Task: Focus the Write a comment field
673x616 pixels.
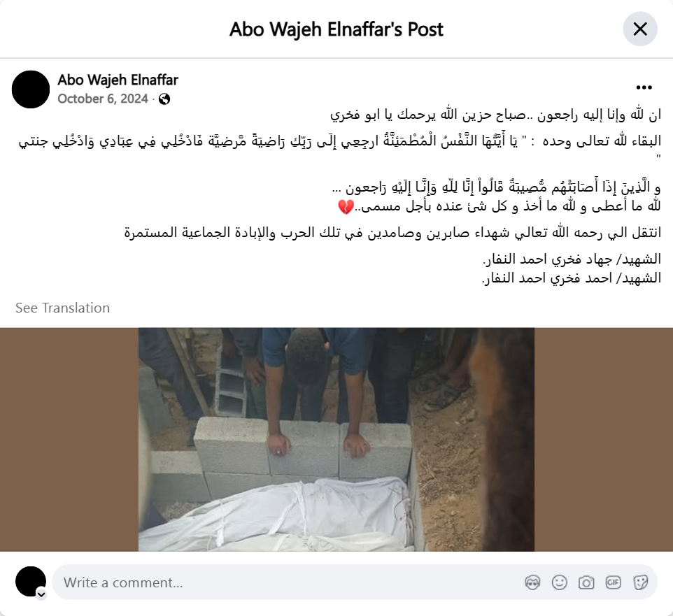Action: (x=283, y=582)
